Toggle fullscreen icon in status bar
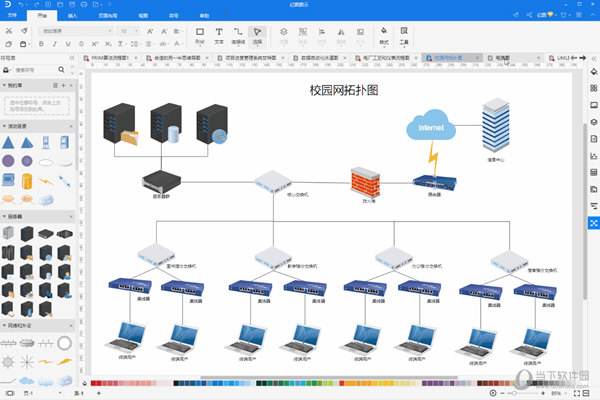 [x=577, y=393]
